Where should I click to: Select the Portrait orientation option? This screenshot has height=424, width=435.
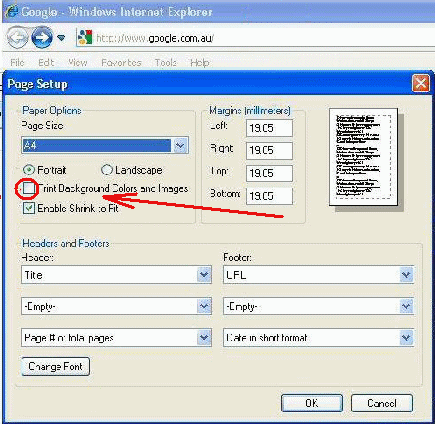[29, 170]
